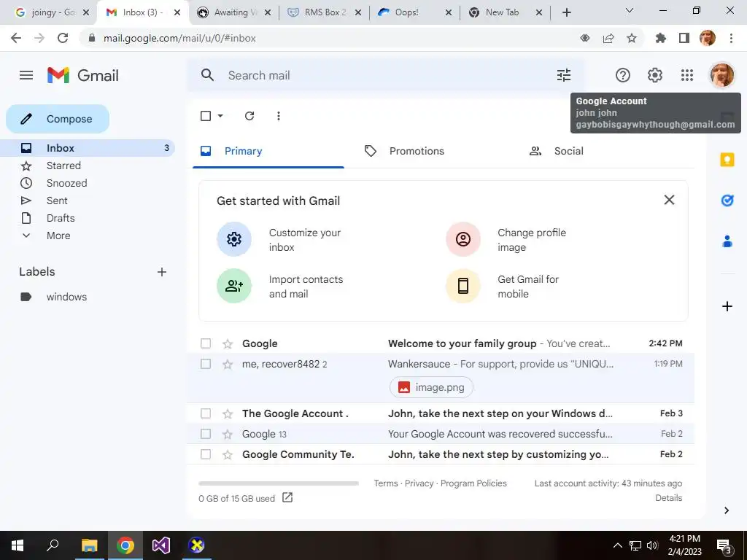
Task: Open the Support help icon
Action: 623,75
